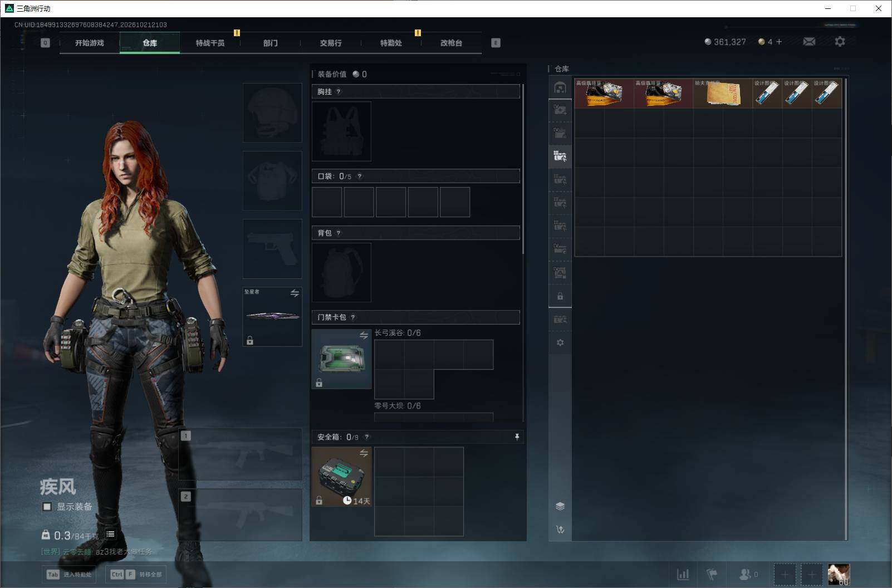Click the stack layers icon in warehouse

(560, 506)
